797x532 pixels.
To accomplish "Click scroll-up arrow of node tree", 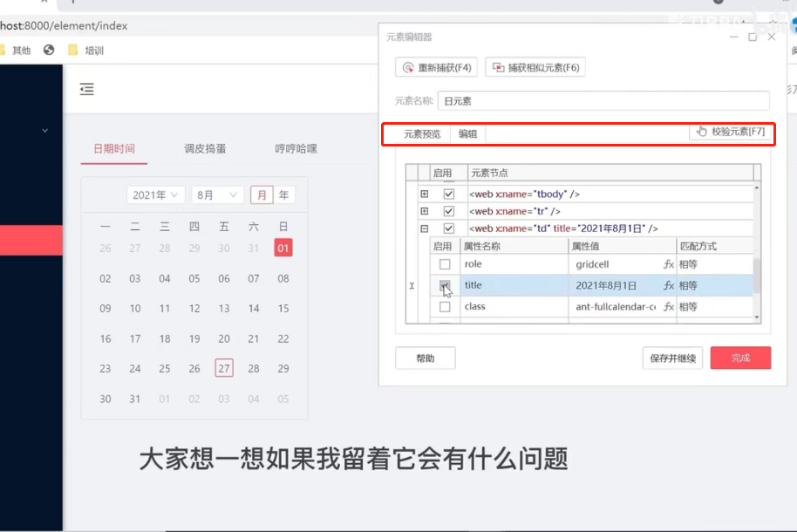I will [757, 188].
